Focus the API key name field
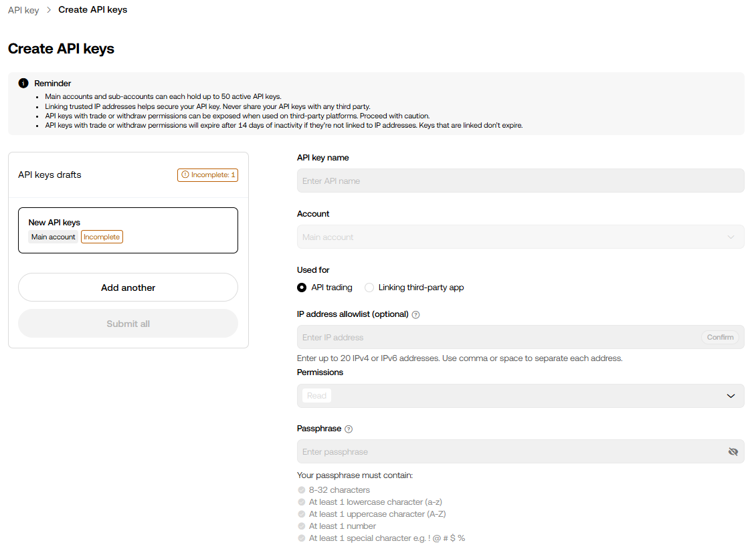Image resolution: width=756 pixels, height=557 pixels. coord(520,181)
